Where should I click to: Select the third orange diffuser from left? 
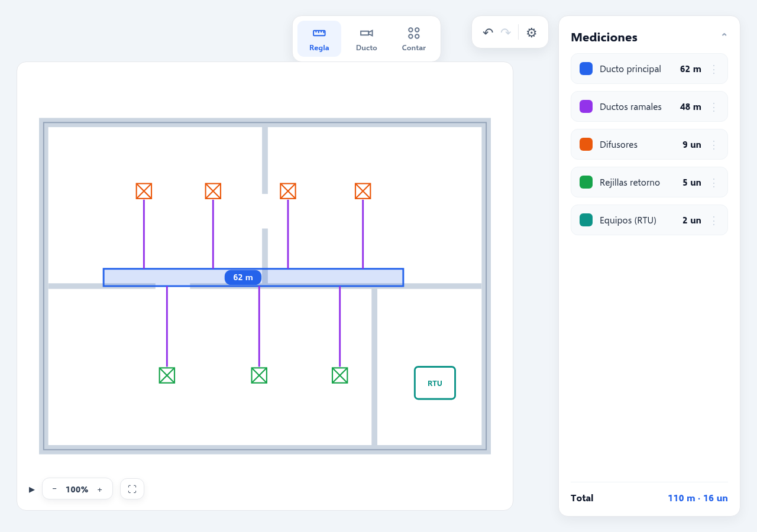(x=288, y=191)
